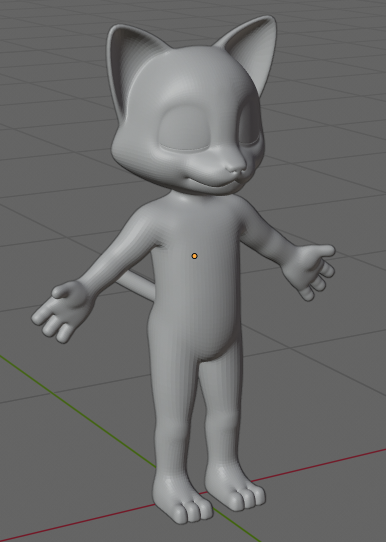
Task: Click the orange origin point on the chest
Action: (195, 256)
